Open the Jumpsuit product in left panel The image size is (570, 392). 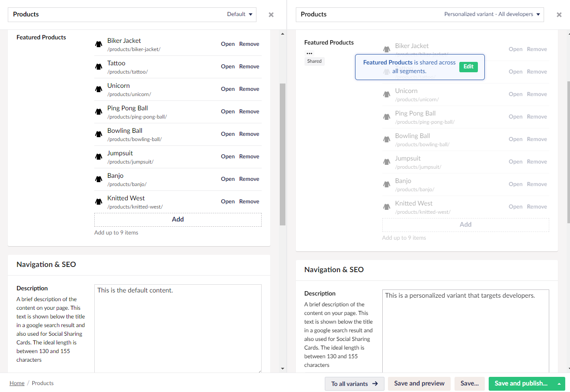pyautogui.click(x=227, y=157)
